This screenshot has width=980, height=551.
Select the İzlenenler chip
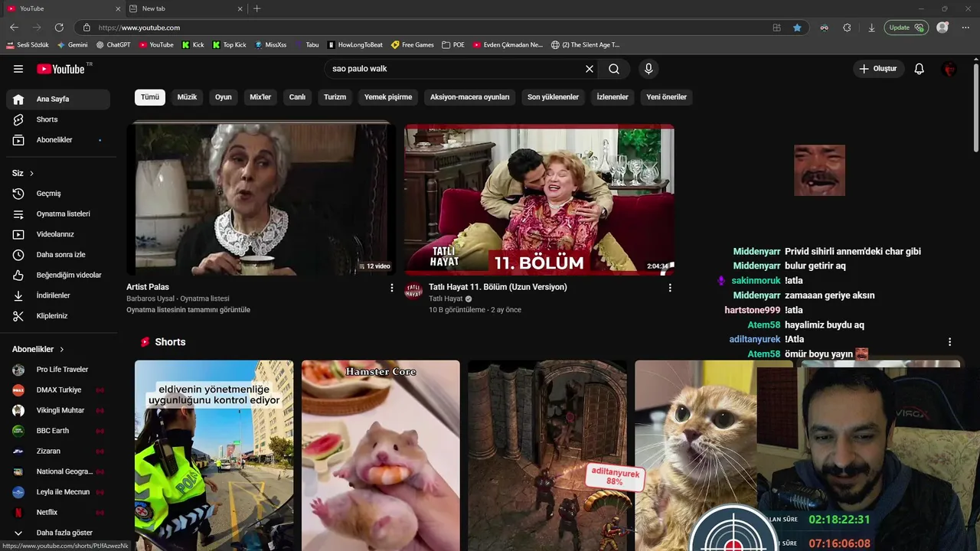pos(612,97)
